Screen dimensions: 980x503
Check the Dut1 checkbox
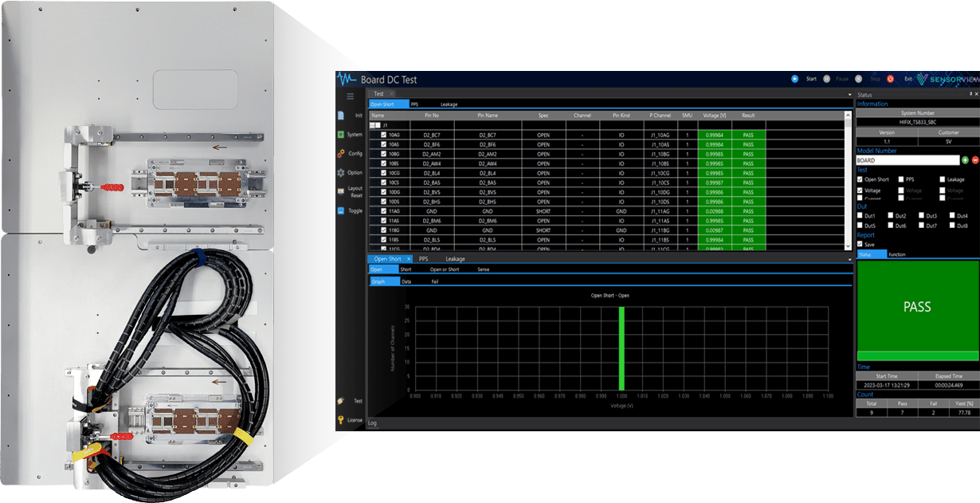860,216
